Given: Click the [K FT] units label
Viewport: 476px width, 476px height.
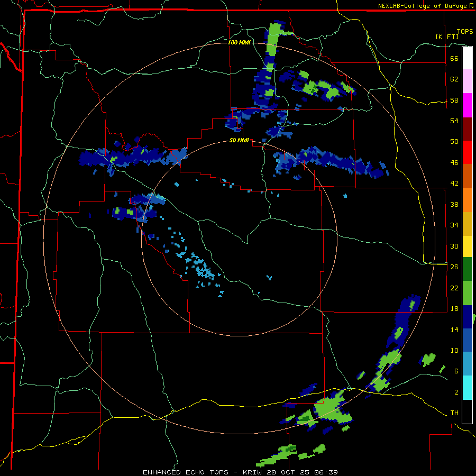Looking at the screenshot, I should coord(447,36).
